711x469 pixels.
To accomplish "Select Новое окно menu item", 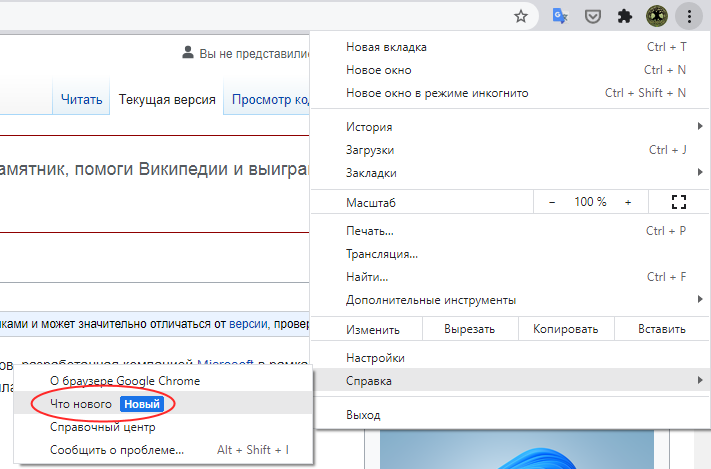I will 510,70.
